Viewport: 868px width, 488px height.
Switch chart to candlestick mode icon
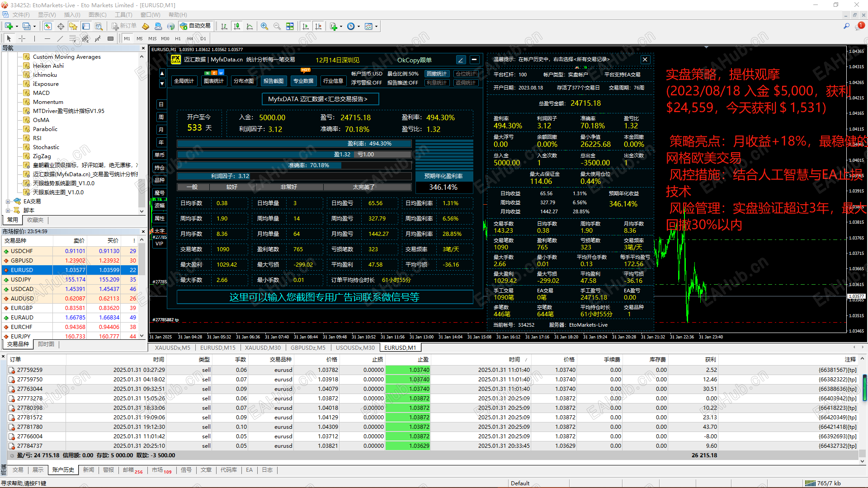tap(237, 26)
